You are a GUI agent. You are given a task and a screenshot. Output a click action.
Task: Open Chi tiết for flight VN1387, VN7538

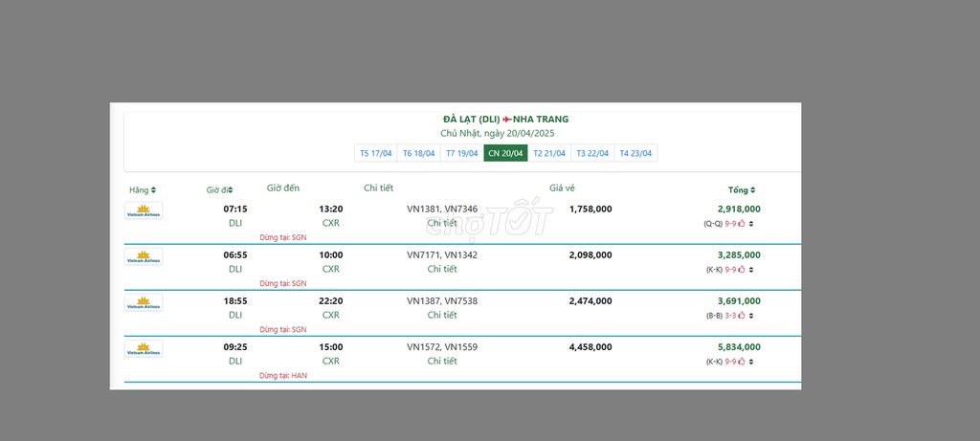442,315
